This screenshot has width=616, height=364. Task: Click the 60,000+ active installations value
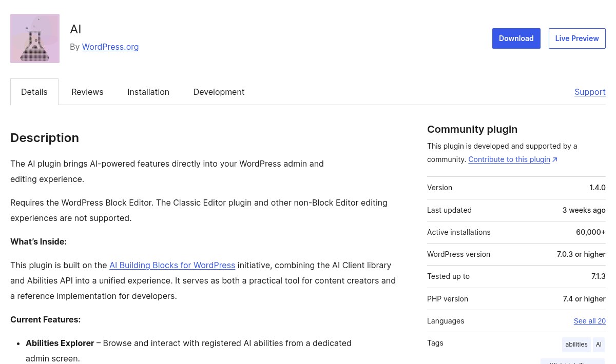[x=591, y=232]
